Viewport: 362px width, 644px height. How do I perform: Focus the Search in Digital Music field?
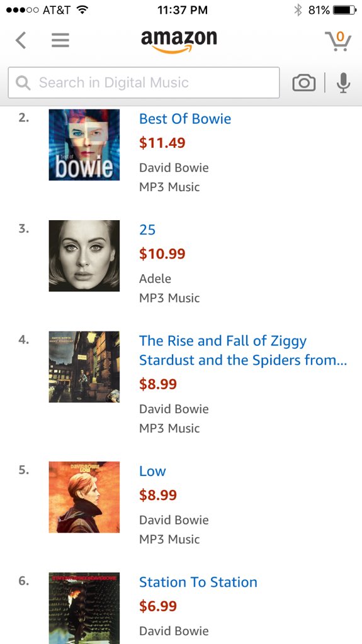click(x=144, y=82)
